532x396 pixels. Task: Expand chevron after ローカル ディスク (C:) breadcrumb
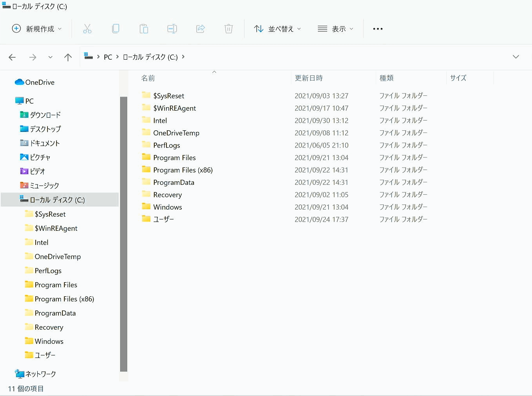pyautogui.click(x=183, y=57)
